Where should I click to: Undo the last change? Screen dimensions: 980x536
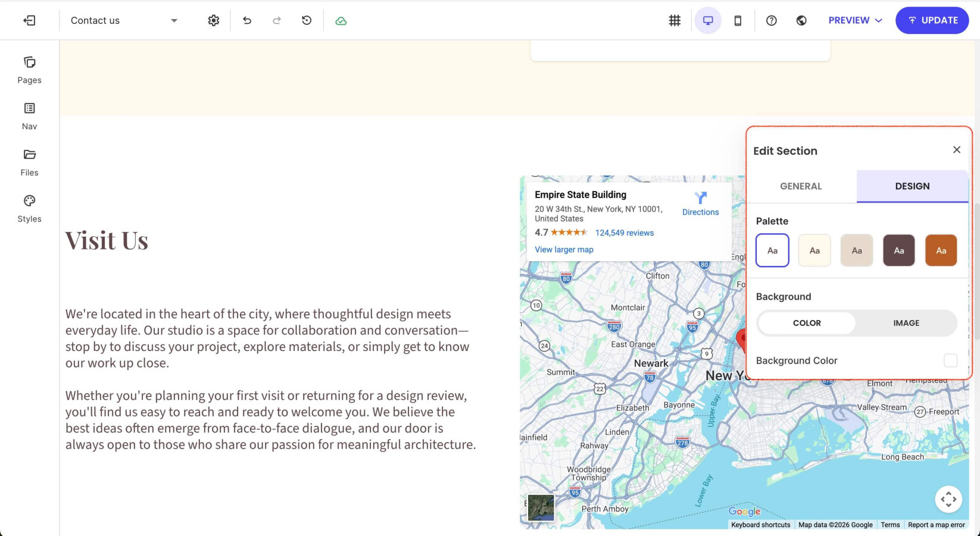[247, 20]
